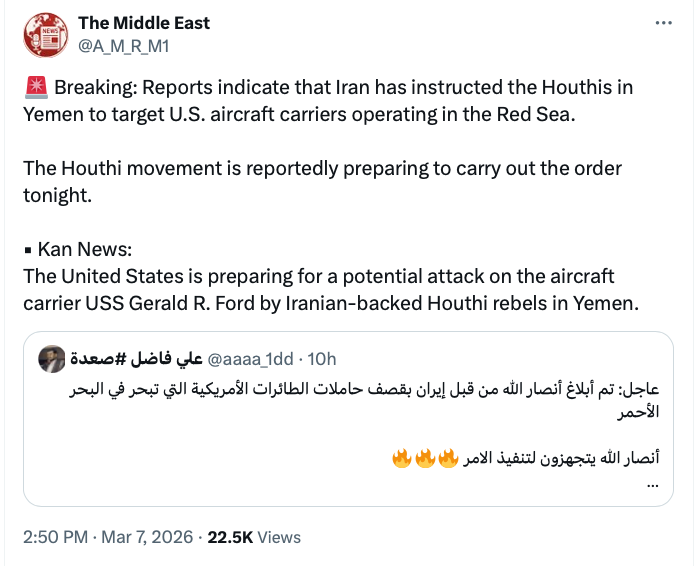694x566 pixels.
Task: Click the 2:50 PM tweet timestamp
Action: 58,537
